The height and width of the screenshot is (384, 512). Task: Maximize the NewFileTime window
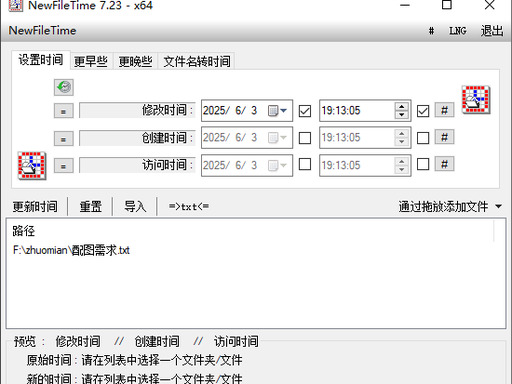point(447,5)
